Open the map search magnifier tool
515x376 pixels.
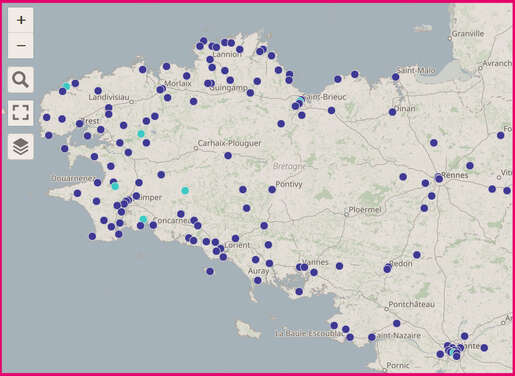(21, 80)
